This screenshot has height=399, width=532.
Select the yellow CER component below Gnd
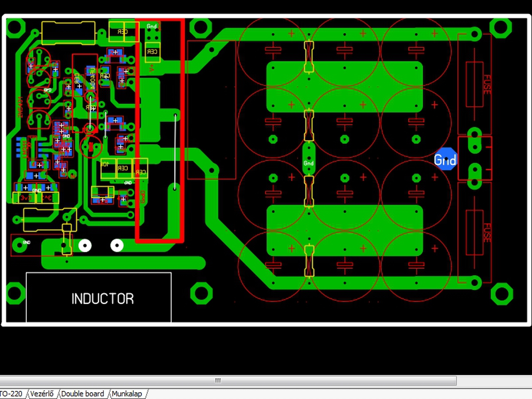tap(153, 52)
